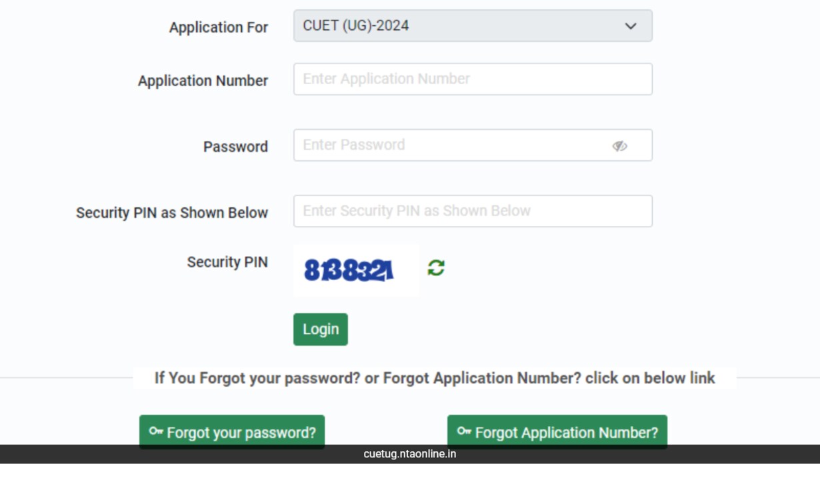
Task: Click Forgot your password?
Action: coord(232,431)
